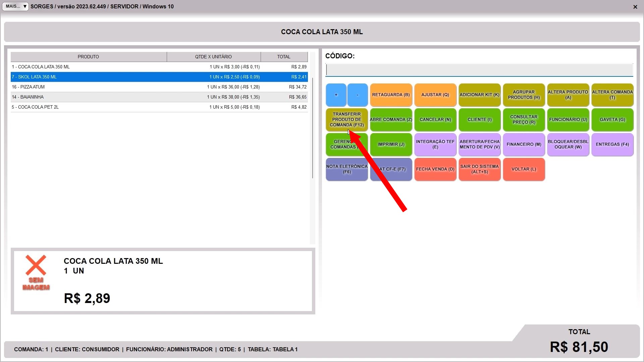Click R$ 34,72 total cell
The width and height of the screenshot is (644, 362).
click(298, 87)
